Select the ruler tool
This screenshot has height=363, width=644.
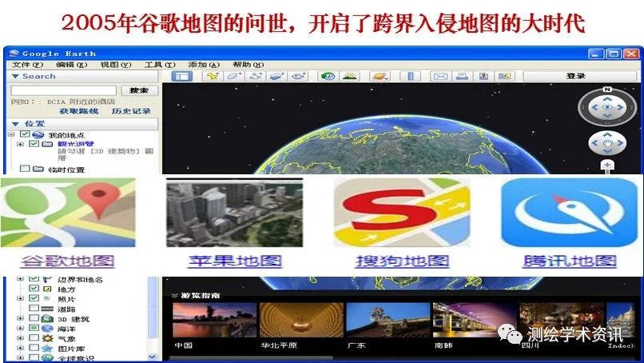[x=410, y=77]
